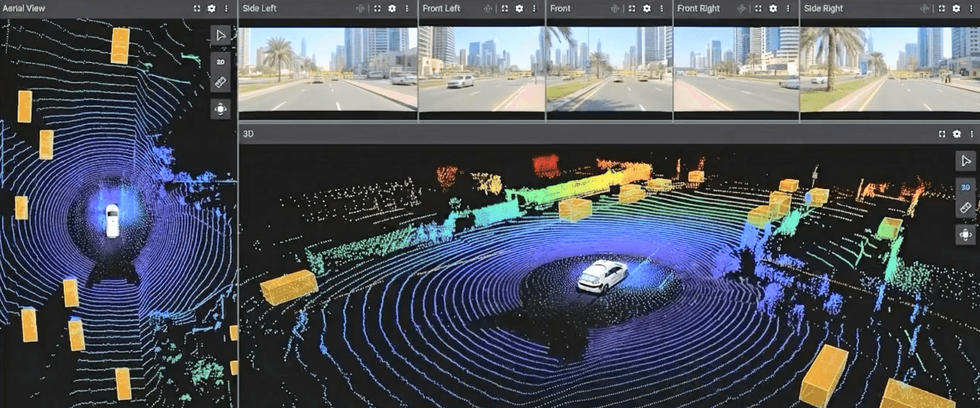Open 3D panel more options menu
Screen dimensions: 980x408
(971, 134)
